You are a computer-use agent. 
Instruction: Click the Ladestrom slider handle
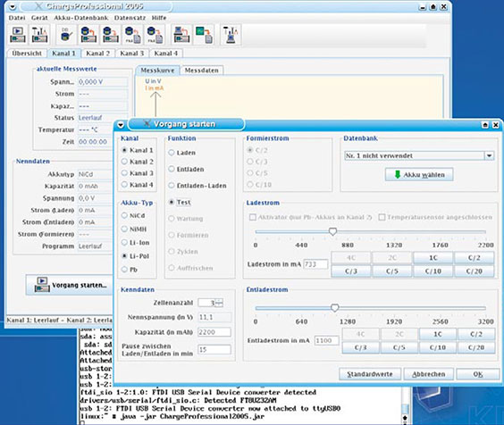332,231
